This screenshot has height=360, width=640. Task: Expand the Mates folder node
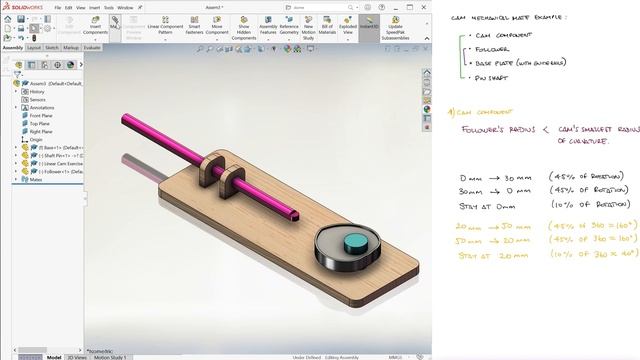16,179
